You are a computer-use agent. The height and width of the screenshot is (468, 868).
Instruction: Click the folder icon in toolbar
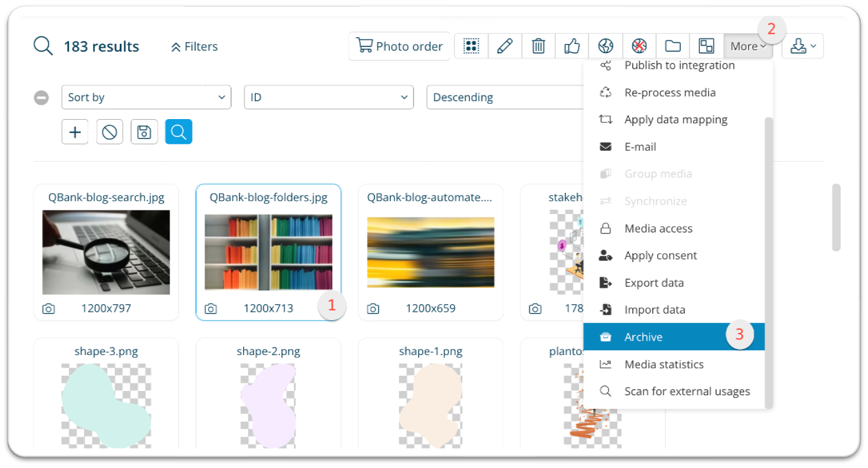tap(672, 46)
